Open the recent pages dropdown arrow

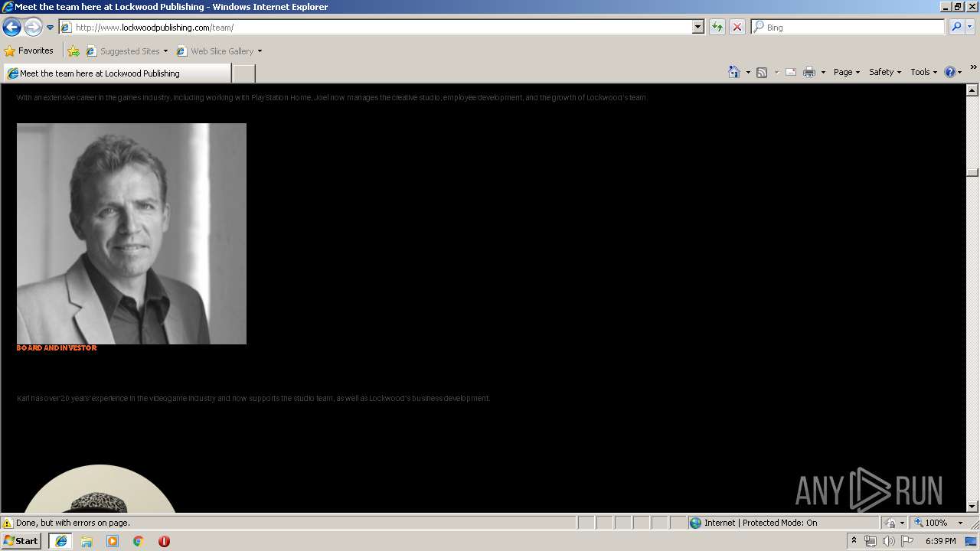[51, 28]
